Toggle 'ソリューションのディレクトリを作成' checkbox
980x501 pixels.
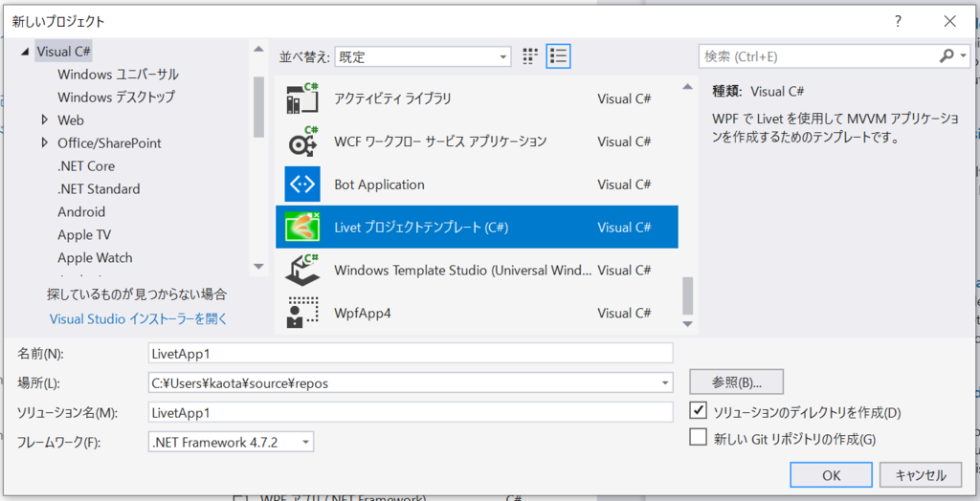point(698,411)
